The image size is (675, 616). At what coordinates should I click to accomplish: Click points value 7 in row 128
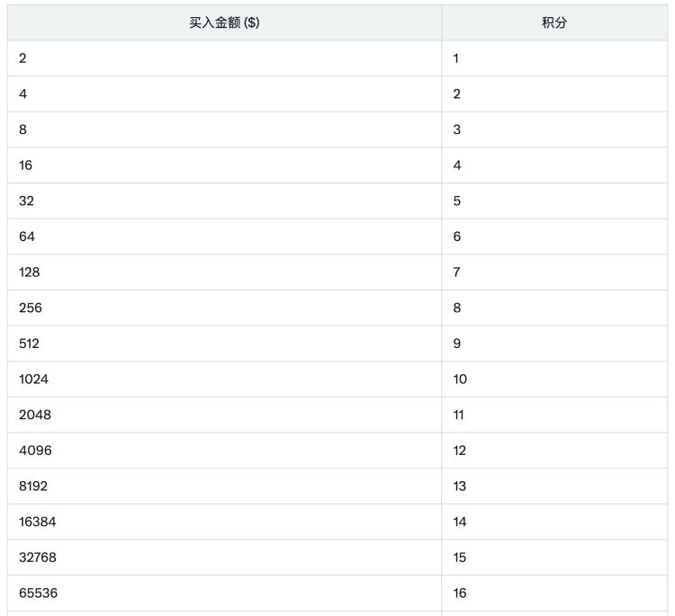coord(554,272)
